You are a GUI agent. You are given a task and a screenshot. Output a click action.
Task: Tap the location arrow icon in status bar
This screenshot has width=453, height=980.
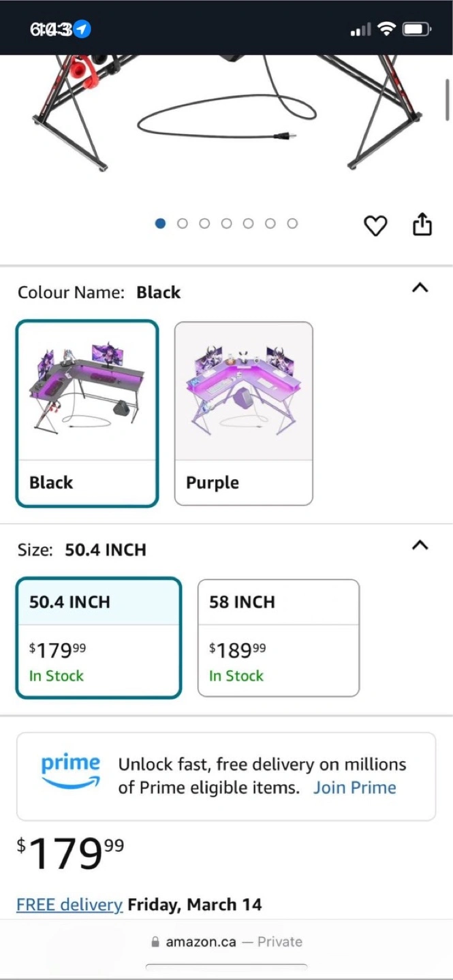tap(82, 29)
